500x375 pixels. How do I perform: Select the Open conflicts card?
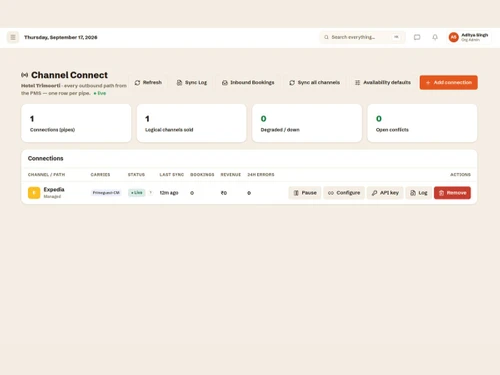(x=422, y=123)
